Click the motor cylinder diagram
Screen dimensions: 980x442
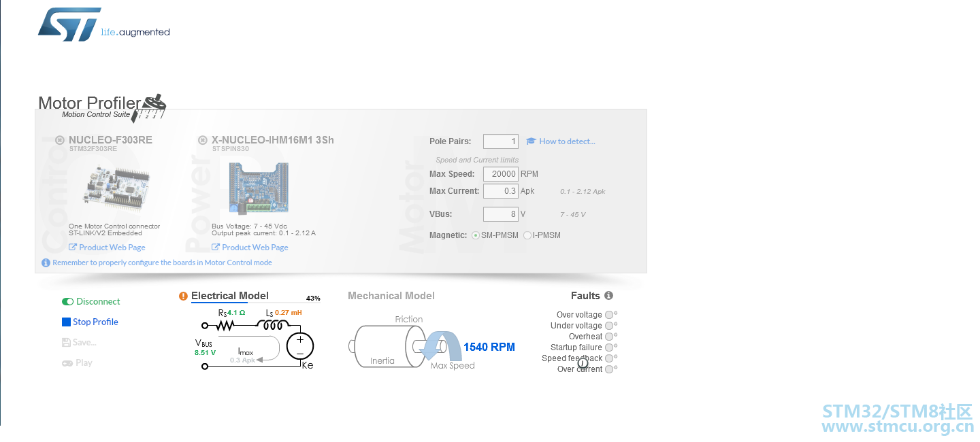387,347
